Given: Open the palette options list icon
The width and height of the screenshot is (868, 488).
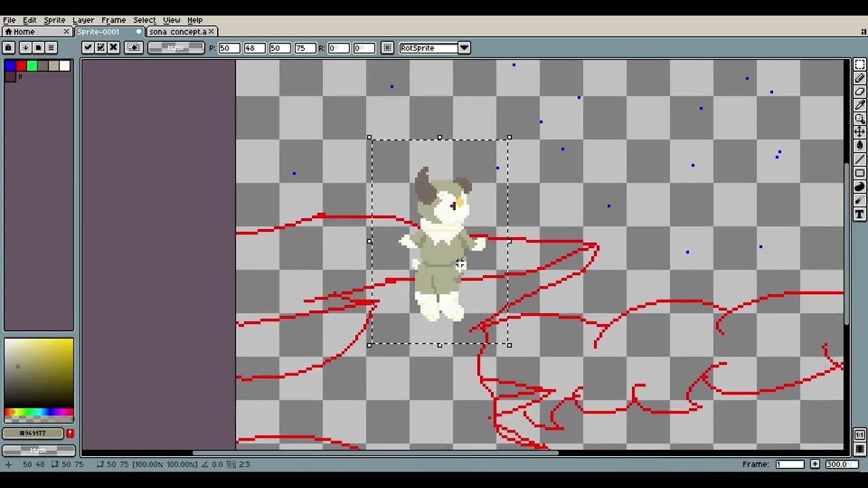Looking at the screenshot, I should [x=51, y=47].
